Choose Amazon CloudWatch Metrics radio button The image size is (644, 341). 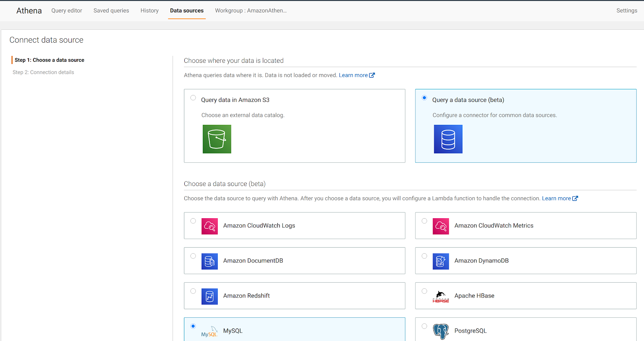tap(424, 221)
